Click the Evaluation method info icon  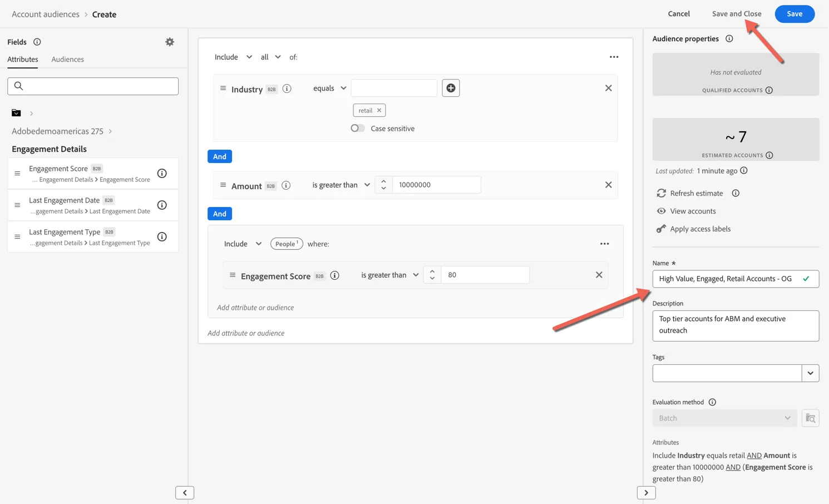(712, 402)
